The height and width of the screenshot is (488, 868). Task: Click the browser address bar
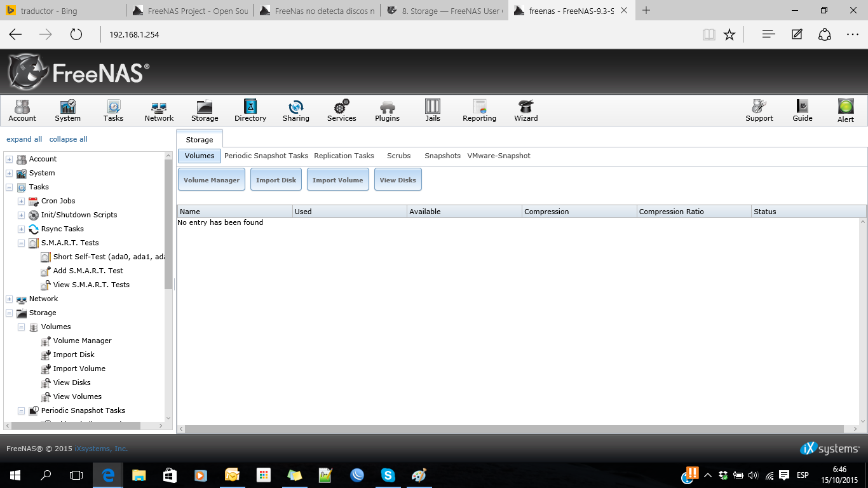[x=400, y=34]
